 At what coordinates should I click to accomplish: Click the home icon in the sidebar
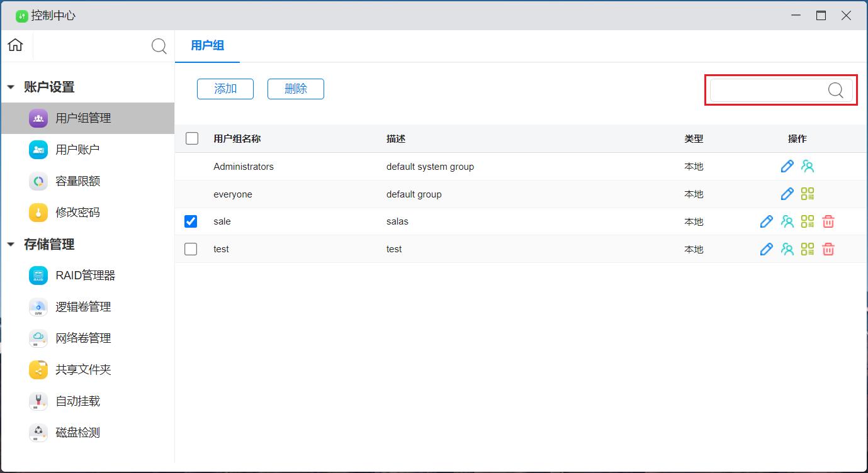(15, 45)
